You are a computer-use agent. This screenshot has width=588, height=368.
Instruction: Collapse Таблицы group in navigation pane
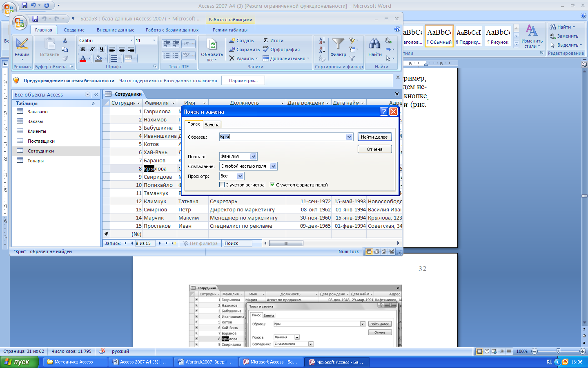[x=93, y=103]
